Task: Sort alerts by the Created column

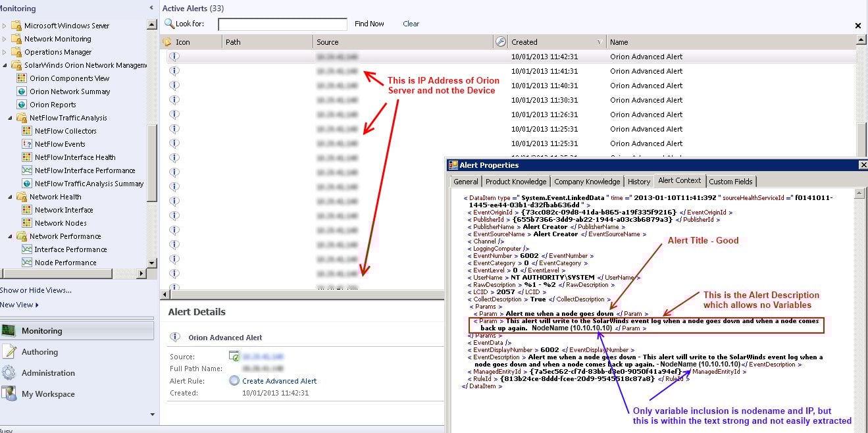Action: click(x=556, y=42)
